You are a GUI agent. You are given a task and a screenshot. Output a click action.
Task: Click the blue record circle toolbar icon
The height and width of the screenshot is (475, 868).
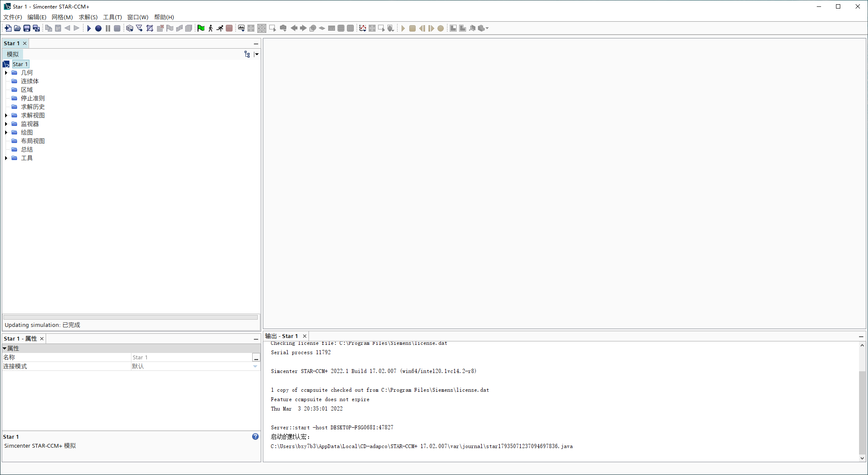pyautogui.click(x=98, y=28)
